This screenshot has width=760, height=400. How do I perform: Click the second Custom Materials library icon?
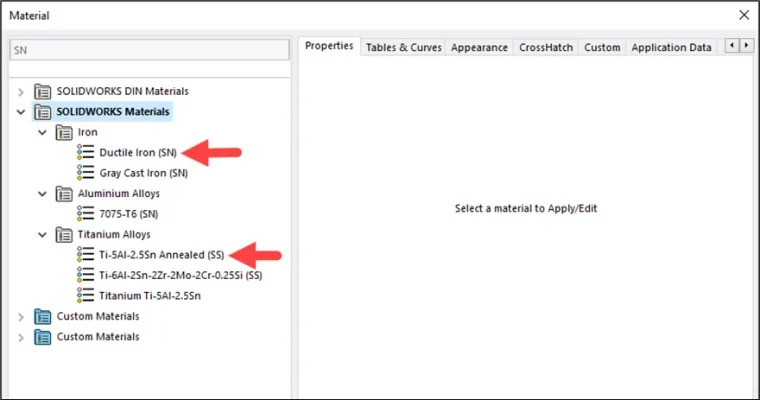(42, 337)
